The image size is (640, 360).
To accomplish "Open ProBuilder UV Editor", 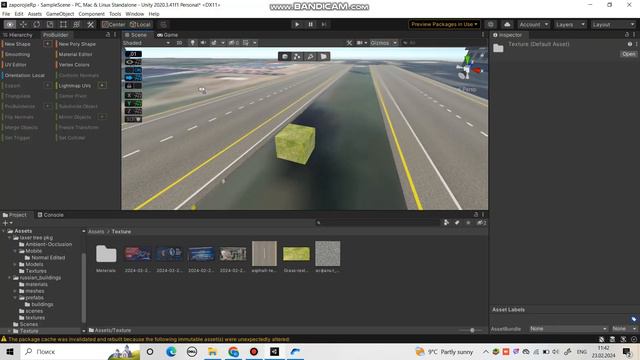I will 16,65.
